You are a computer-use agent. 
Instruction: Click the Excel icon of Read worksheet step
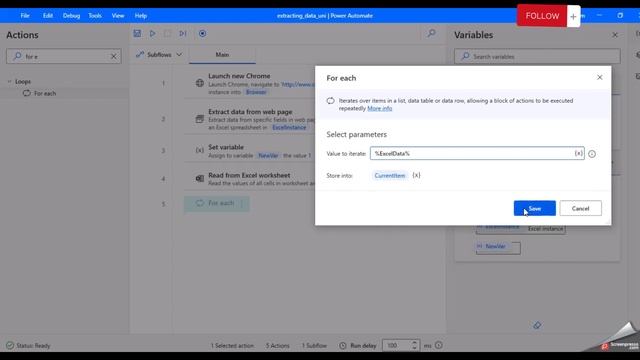click(x=200, y=178)
